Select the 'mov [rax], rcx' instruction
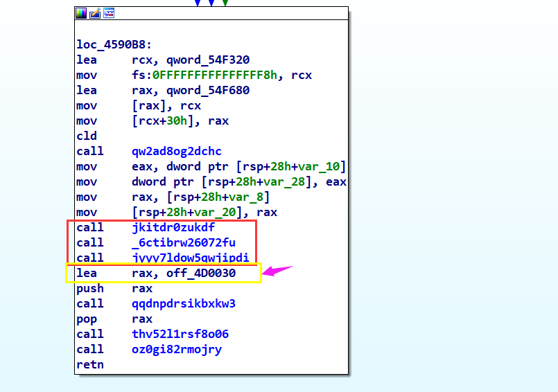558x392 pixels. [139, 106]
